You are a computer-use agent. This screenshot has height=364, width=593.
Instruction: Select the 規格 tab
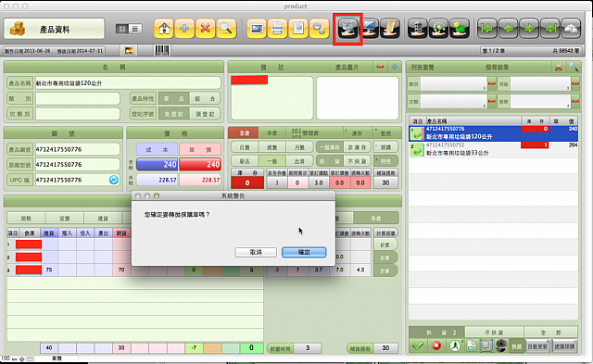(26, 218)
